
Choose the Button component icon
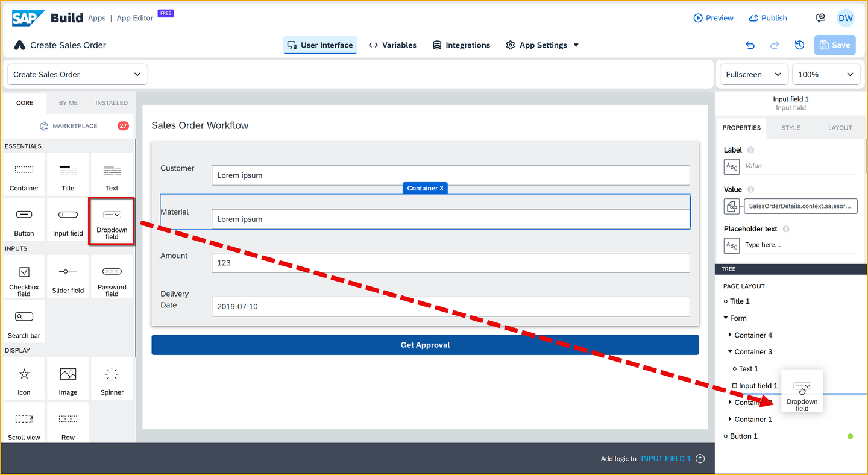click(x=24, y=219)
